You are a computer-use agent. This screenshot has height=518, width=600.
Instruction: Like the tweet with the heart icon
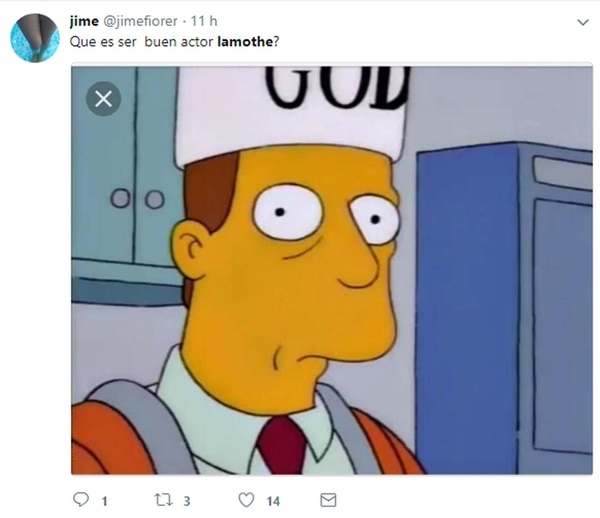(246, 500)
